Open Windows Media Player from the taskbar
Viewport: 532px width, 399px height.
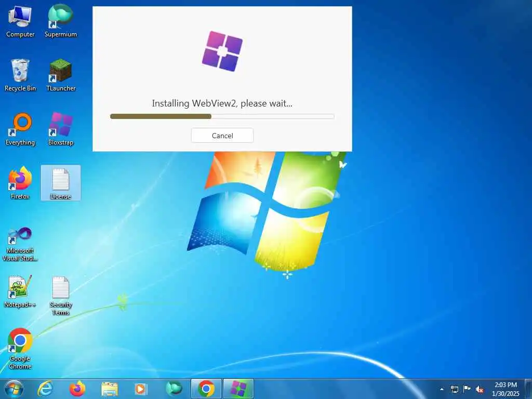coord(141,389)
